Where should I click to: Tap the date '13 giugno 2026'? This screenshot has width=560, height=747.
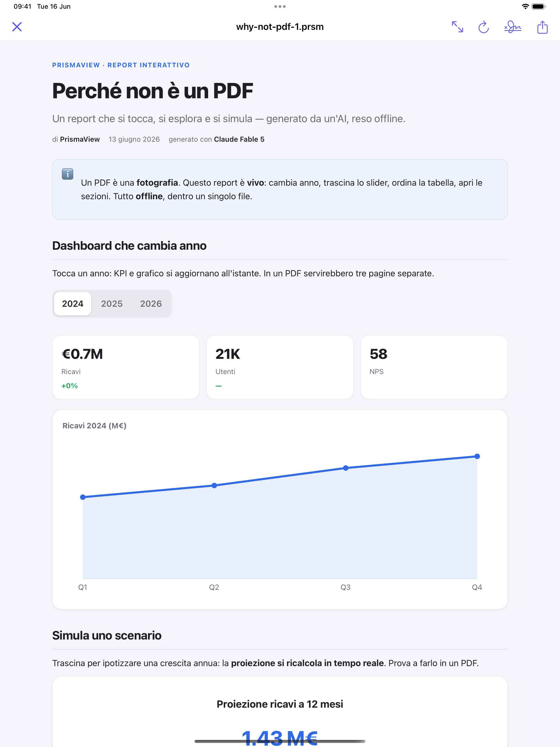[134, 139]
